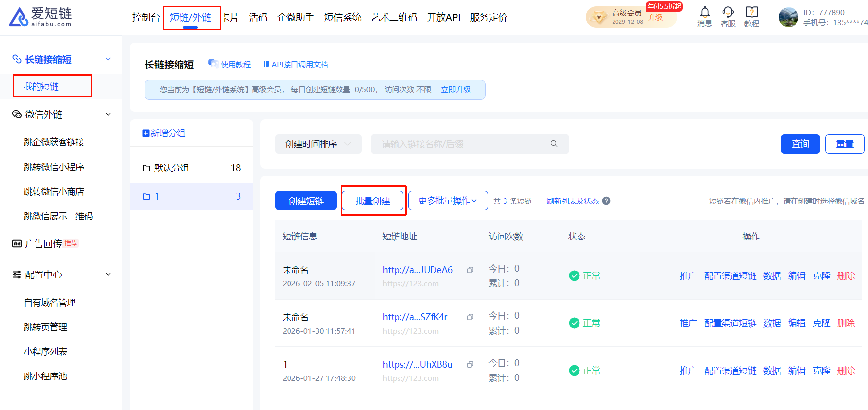Click the user profile avatar
Image resolution: width=868 pixels, height=410 pixels.
point(788,17)
